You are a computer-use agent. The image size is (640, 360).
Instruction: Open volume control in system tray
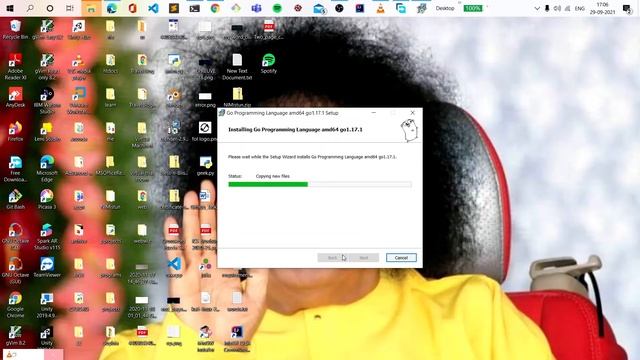click(x=557, y=8)
